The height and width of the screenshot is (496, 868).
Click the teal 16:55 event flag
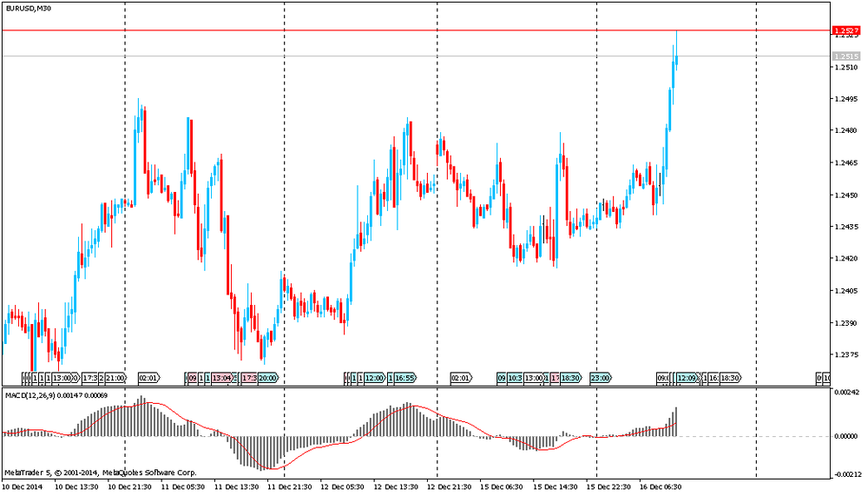coord(404,378)
